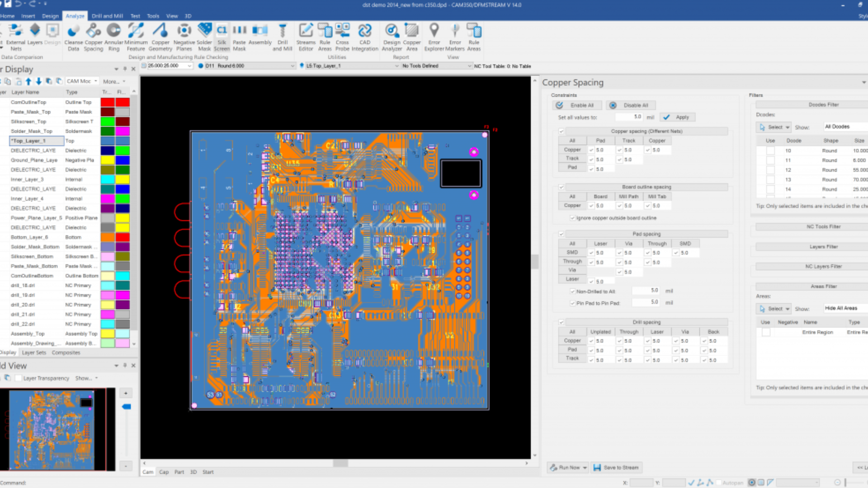Click the Save to Stream button

click(x=617, y=467)
